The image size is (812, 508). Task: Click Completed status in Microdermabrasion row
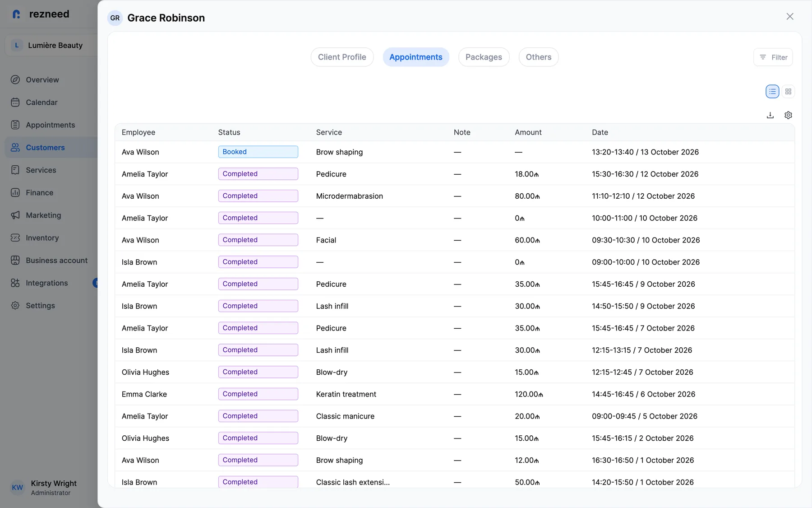pyautogui.click(x=258, y=196)
